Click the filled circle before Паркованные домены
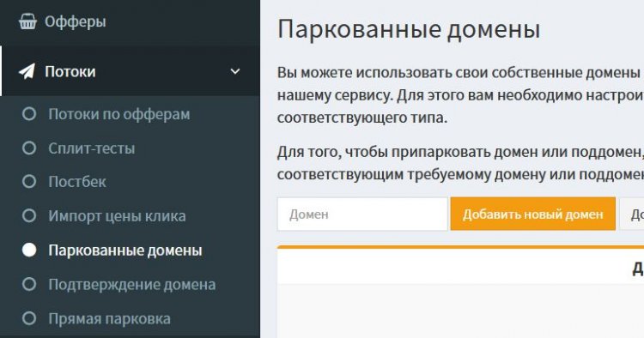 (29, 250)
